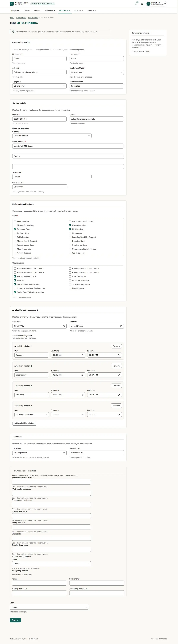178x644 pixels.
Task: Click the Priya Nair avatar icon
Action: [148, 4]
